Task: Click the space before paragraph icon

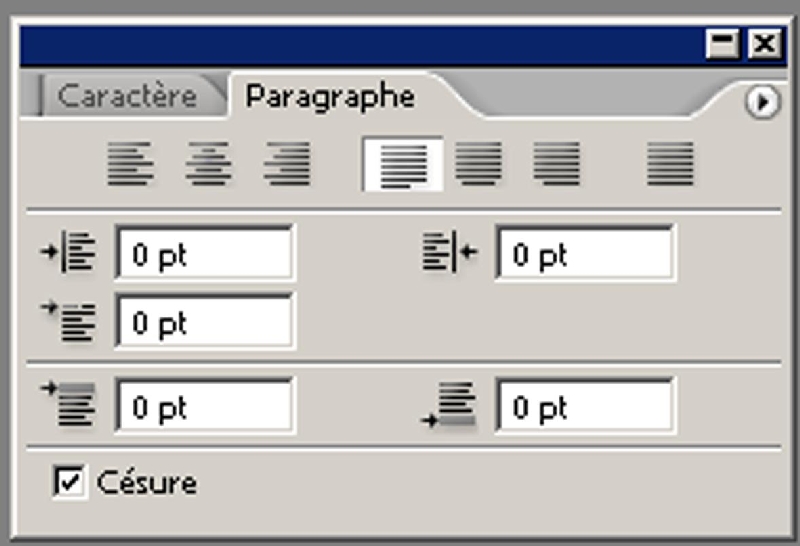Action: 68,405
